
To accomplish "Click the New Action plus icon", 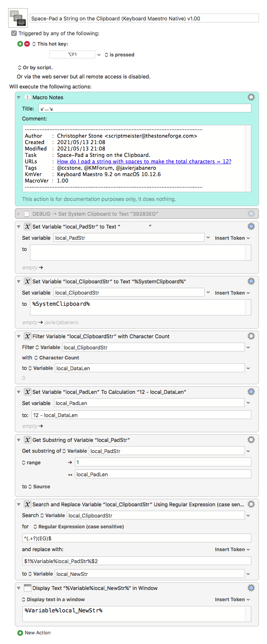I will click(20, 633).
